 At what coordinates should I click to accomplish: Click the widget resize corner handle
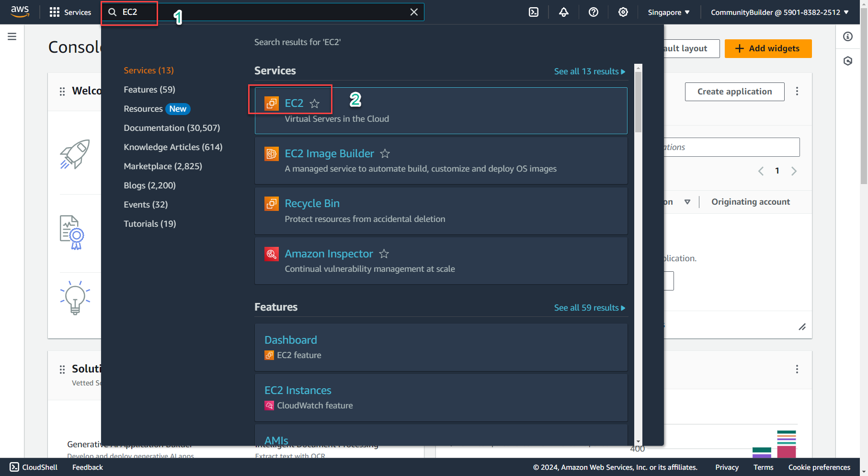(802, 327)
